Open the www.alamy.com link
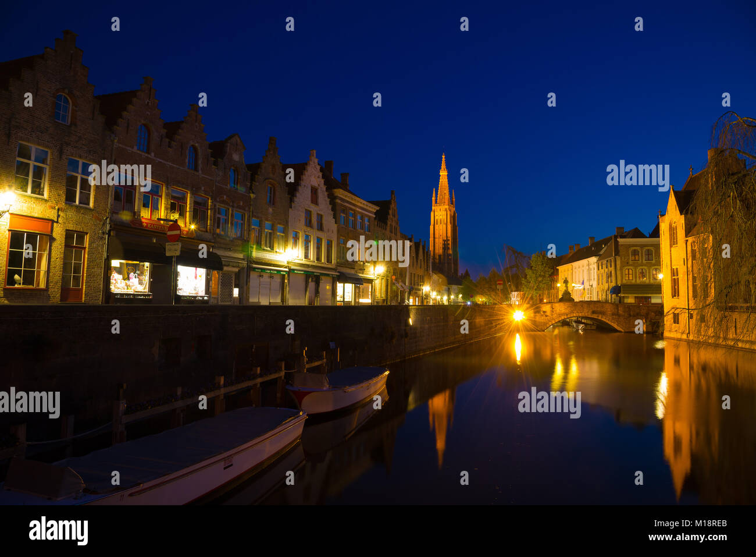Screen dimensions: 756x557 coord(690,537)
